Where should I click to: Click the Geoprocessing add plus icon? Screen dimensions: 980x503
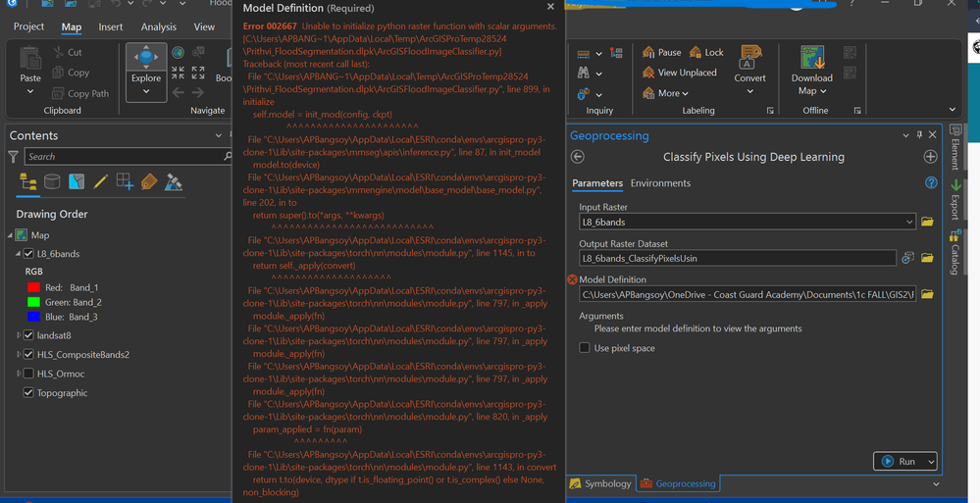point(930,157)
